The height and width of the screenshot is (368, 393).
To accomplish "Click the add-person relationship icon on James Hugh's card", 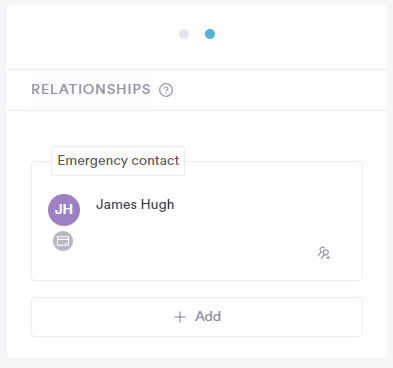I will click(x=324, y=253).
